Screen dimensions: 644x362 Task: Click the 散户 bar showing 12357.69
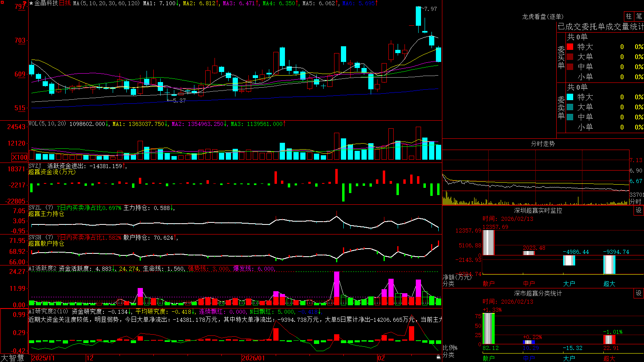[489, 243]
